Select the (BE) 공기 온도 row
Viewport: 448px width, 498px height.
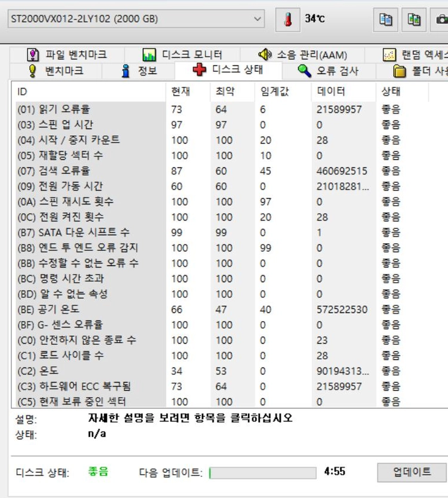222,310
